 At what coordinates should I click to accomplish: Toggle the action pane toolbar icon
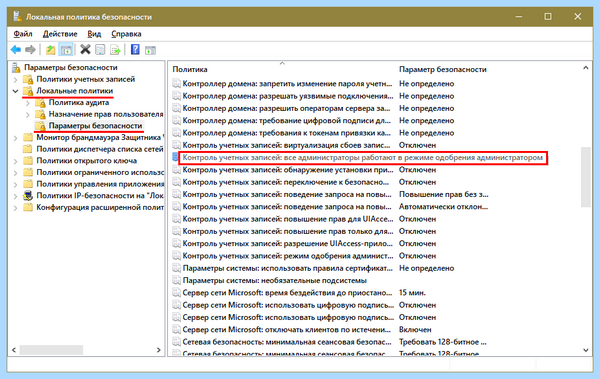point(150,50)
